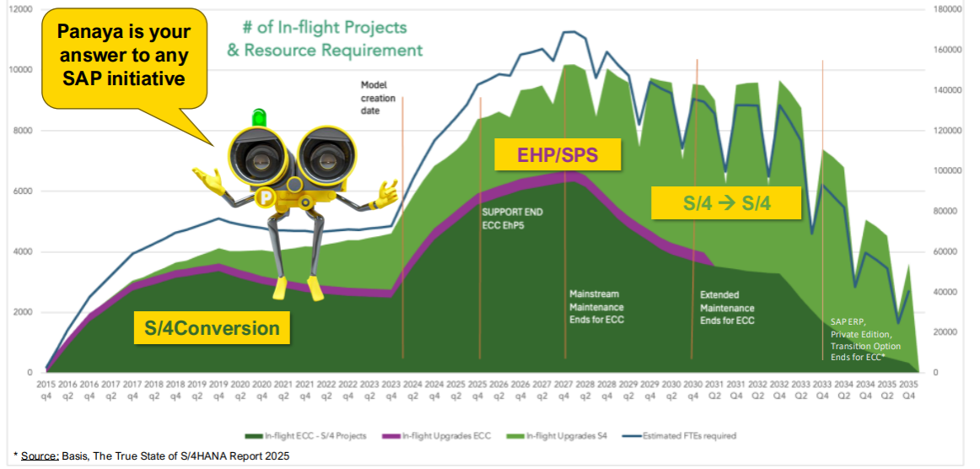Click the '2035 Q4' x-axis label
The height and width of the screenshot is (469, 980).
pos(909,390)
